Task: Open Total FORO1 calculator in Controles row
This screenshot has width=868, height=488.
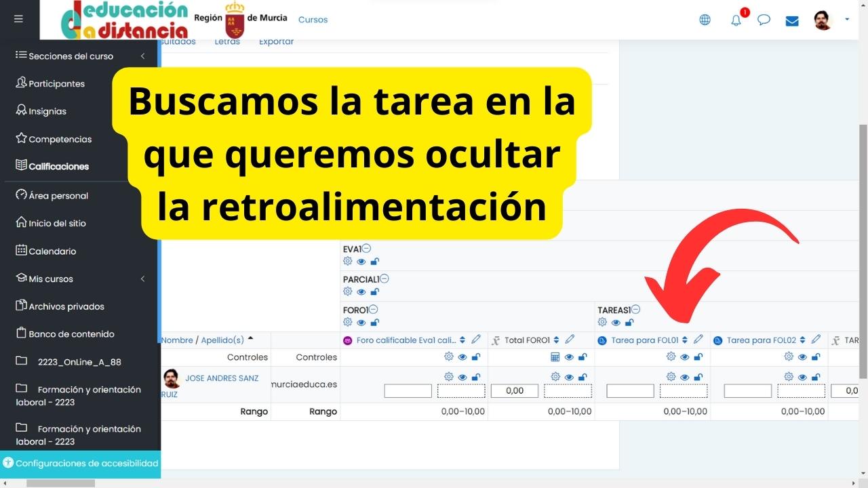Action: click(x=555, y=357)
